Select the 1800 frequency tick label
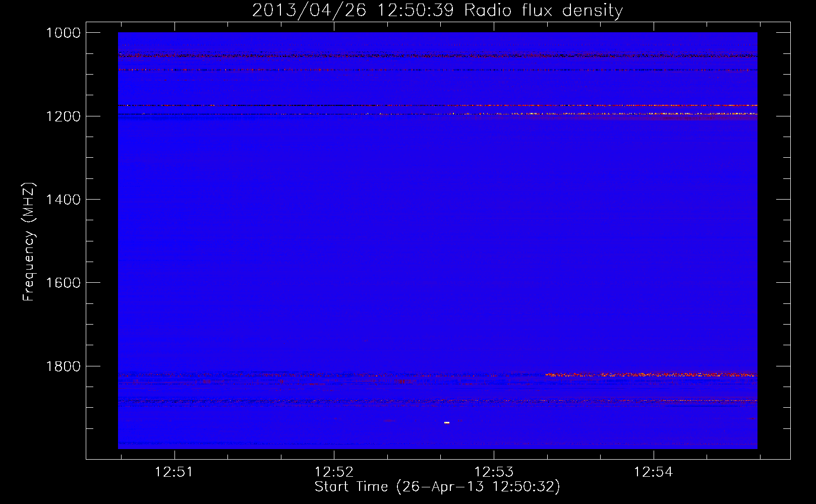 click(63, 366)
